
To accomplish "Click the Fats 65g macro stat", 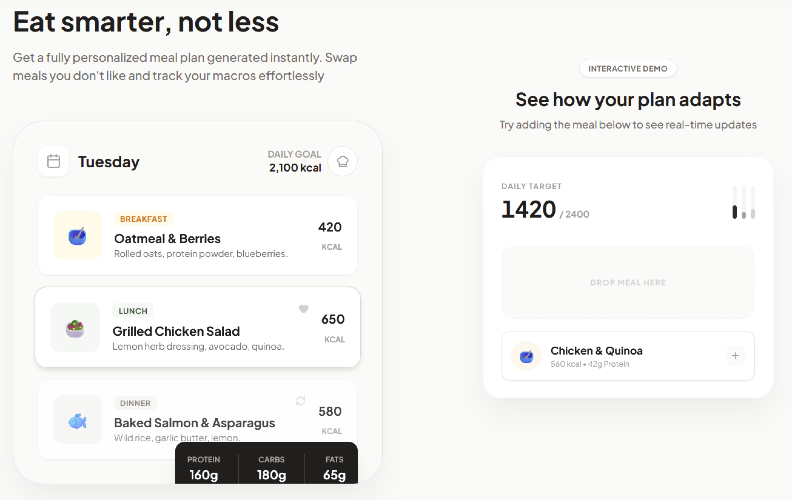I will (334, 468).
